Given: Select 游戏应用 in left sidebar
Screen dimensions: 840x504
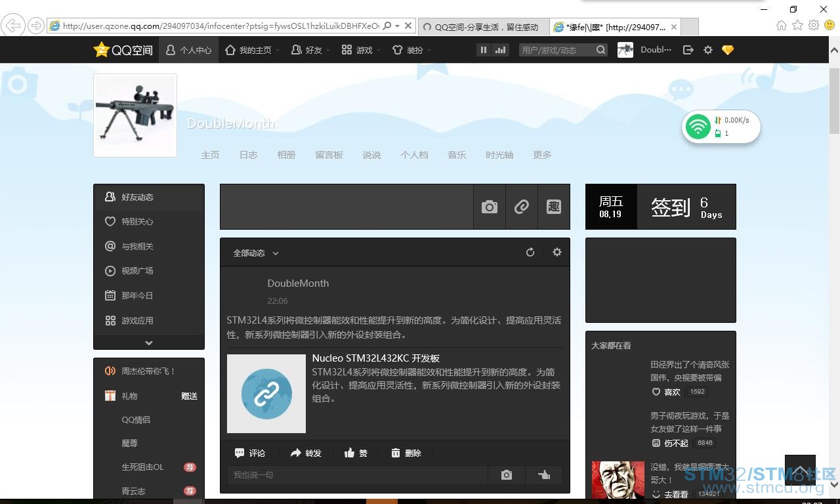Looking at the screenshot, I should [149, 320].
